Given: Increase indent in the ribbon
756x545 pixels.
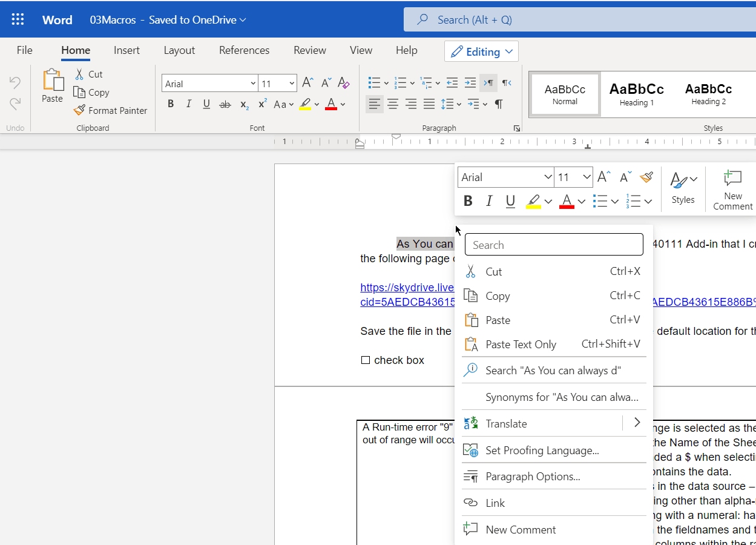Looking at the screenshot, I should 470,83.
